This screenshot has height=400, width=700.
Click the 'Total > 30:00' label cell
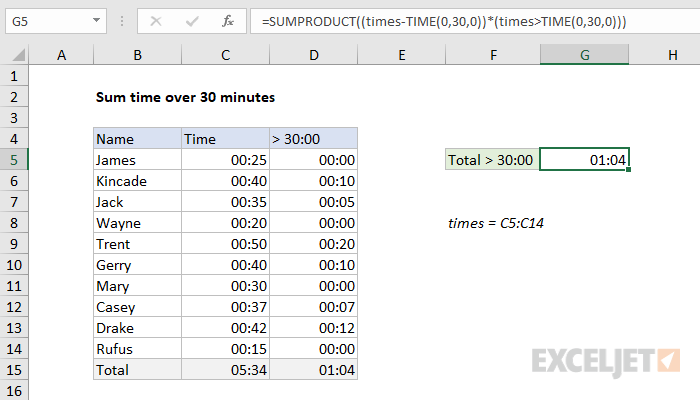click(x=492, y=160)
